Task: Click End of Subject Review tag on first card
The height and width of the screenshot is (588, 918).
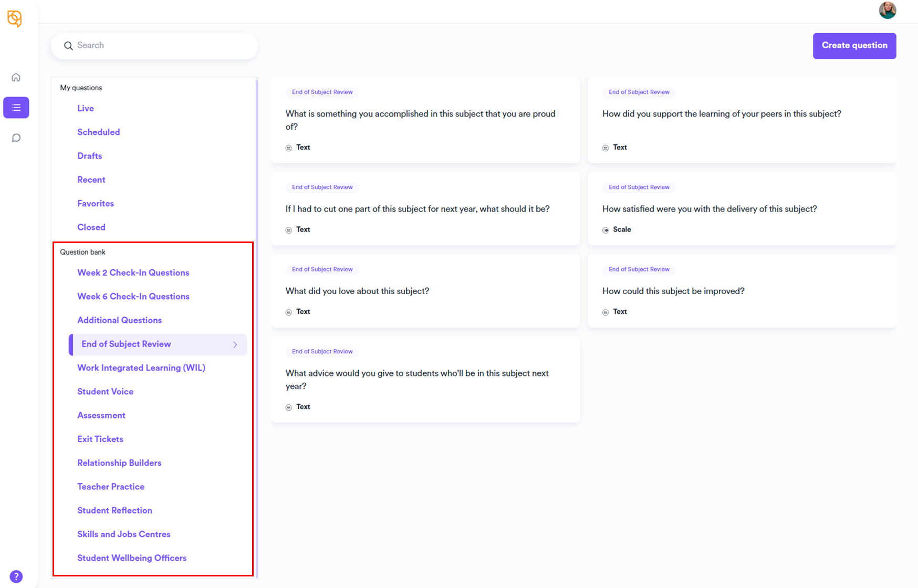Action: click(322, 92)
